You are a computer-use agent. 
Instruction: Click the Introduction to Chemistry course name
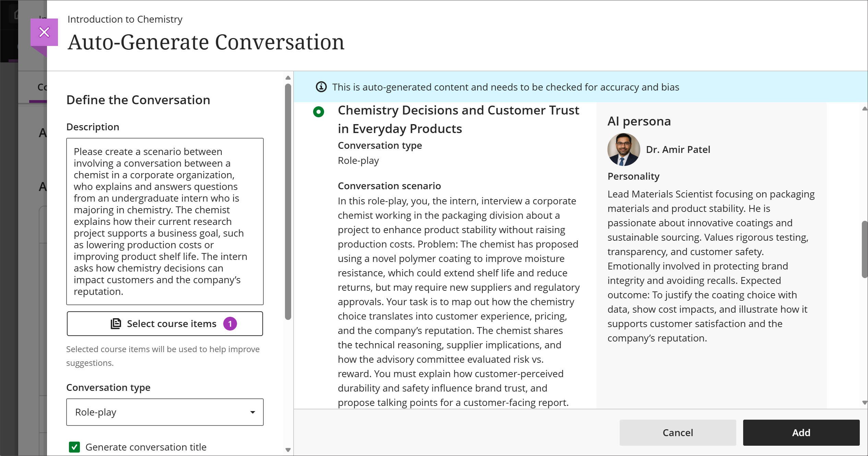pos(125,19)
